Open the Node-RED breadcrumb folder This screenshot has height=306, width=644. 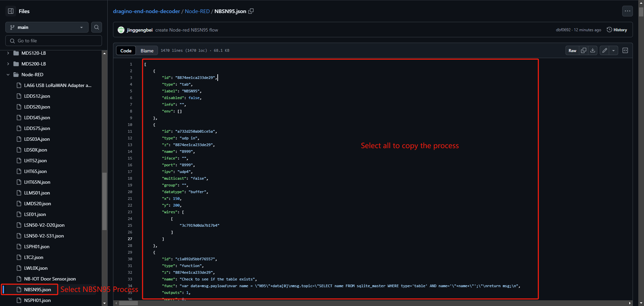(x=197, y=11)
